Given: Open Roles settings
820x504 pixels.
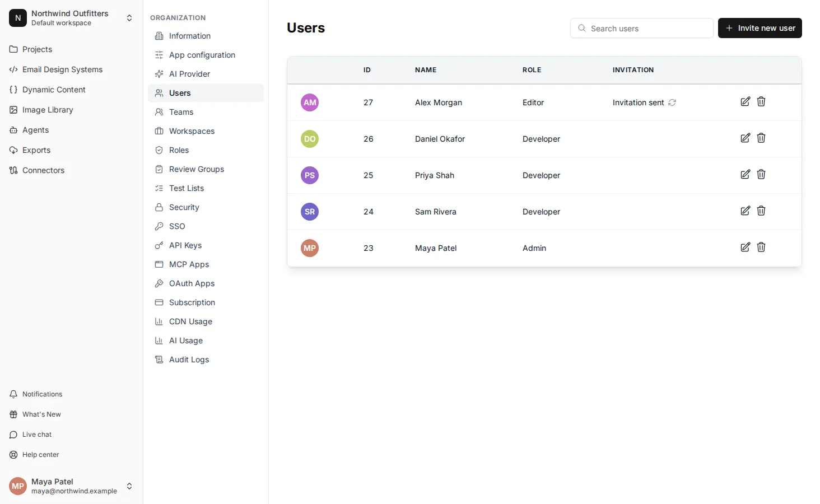Looking at the screenshot, I should [206, 150].
